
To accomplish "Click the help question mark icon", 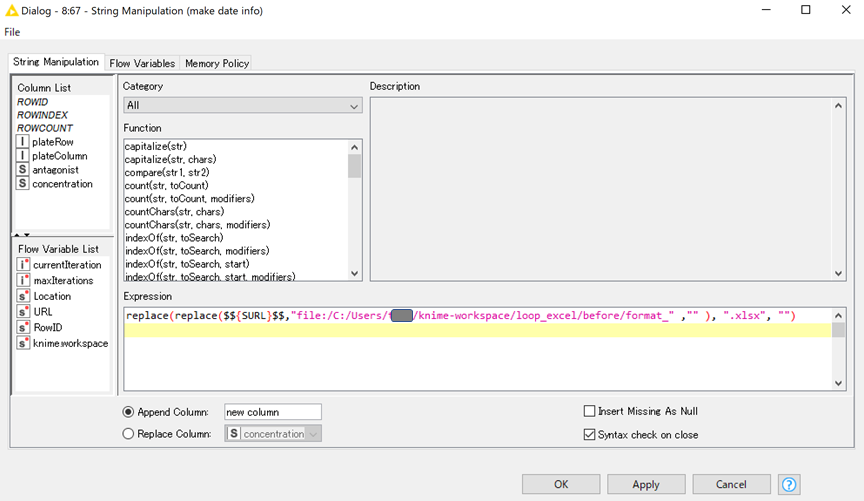I will pos(789,484).
